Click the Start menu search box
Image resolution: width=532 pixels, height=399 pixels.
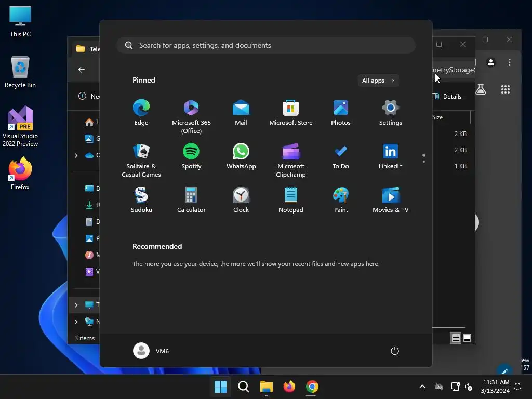266,45
